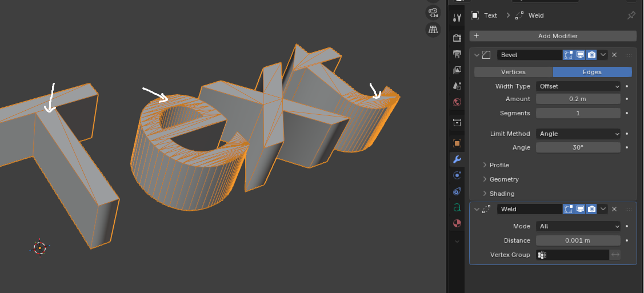Image resolution: width=644 pixels, height=293 pixels.
Task: Switch viewport to orthographic/perspective grid icon
Action: [433, 30]
